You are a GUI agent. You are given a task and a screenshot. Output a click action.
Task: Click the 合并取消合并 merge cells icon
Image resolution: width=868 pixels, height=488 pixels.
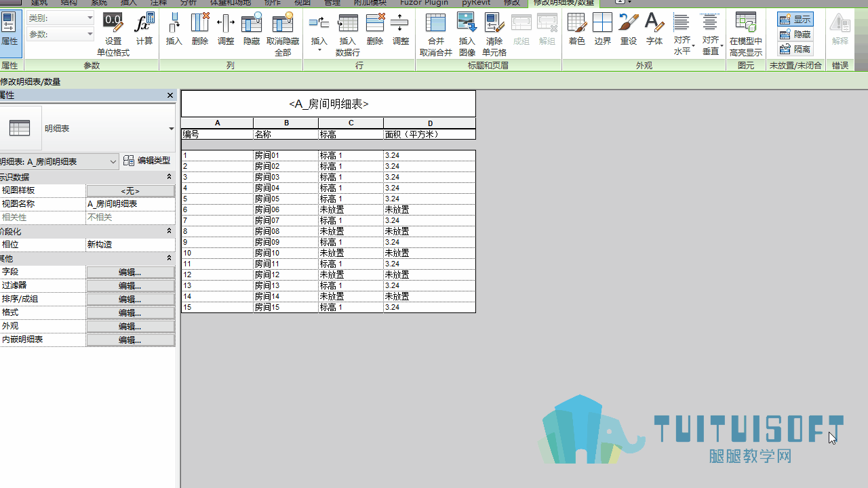[435, 35]
